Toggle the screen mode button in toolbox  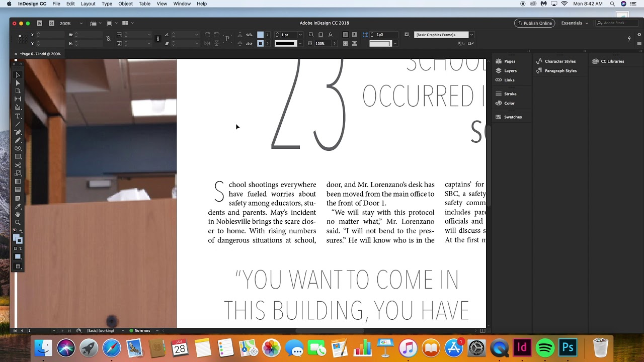click(18, 266)
